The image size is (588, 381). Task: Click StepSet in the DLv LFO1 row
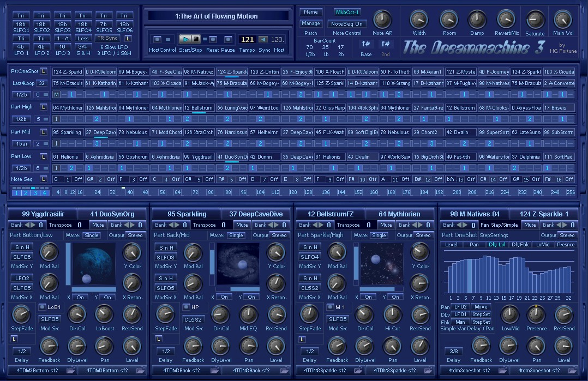coord(481,315)
